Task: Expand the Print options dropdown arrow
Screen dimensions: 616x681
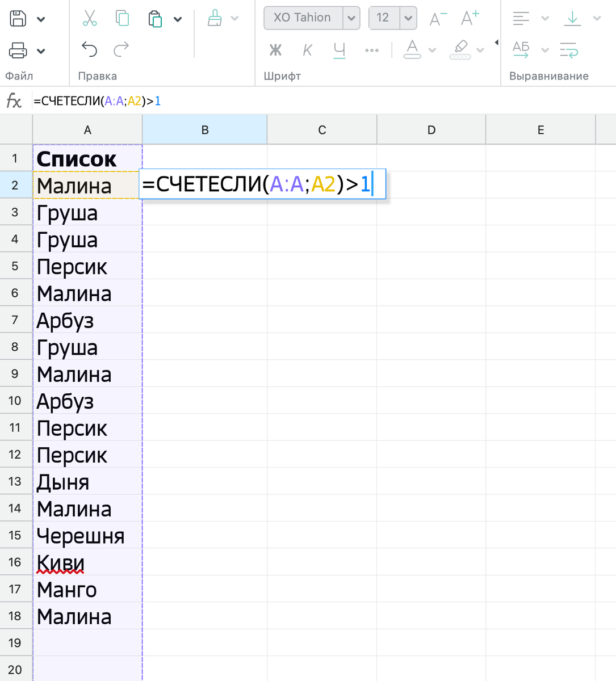Action: [x=41, y=51]
